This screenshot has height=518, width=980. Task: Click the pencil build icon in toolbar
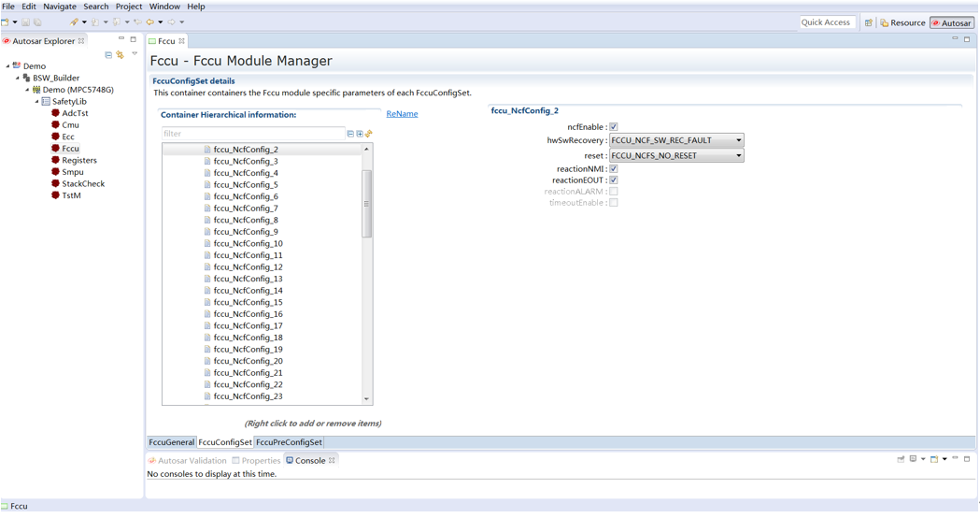(x=75, y=22)
